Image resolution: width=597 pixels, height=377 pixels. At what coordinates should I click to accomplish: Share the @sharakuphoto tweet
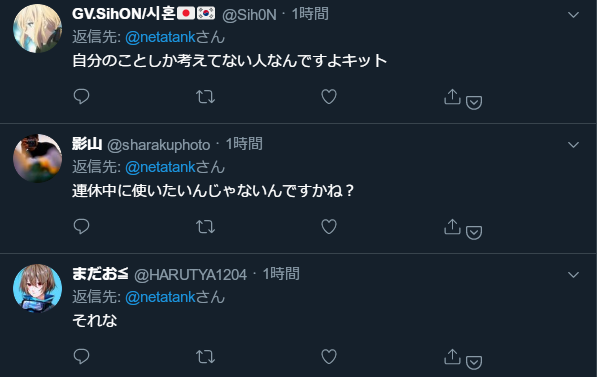[452, 226]
